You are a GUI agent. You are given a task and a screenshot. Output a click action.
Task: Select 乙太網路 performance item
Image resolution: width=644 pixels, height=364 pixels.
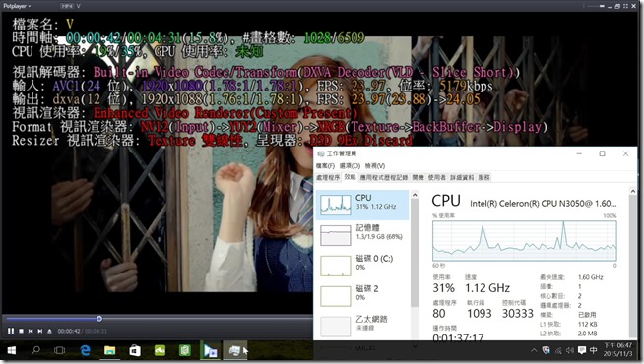click(362, 327)
